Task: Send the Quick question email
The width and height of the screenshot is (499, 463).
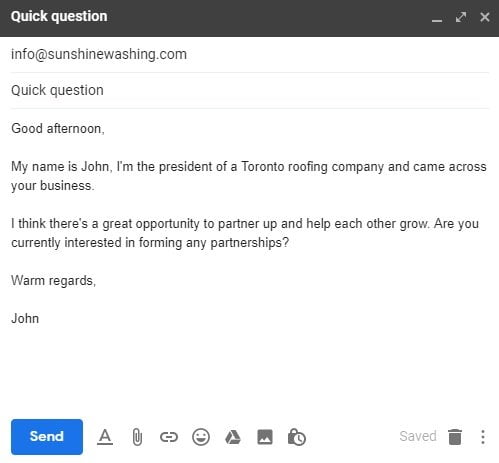Action: click(x=47, y=436)
